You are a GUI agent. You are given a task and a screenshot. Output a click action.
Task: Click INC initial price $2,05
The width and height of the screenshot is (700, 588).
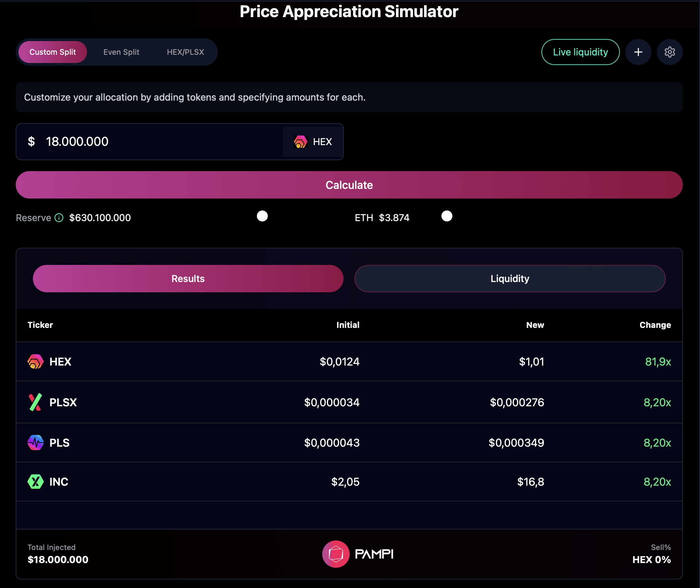345,482
